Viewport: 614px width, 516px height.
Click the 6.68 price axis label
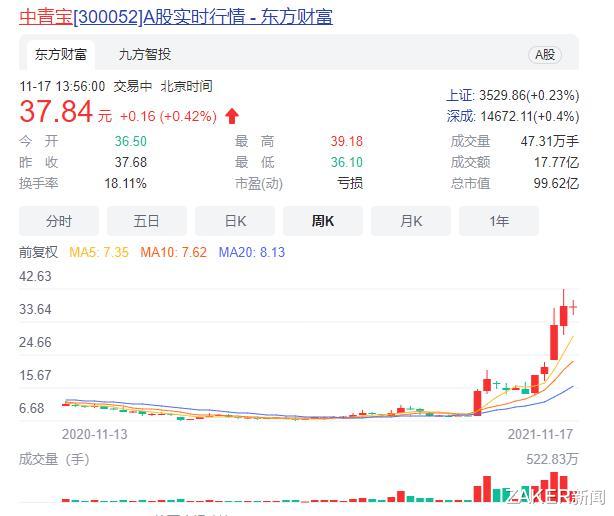coord(32,408)
